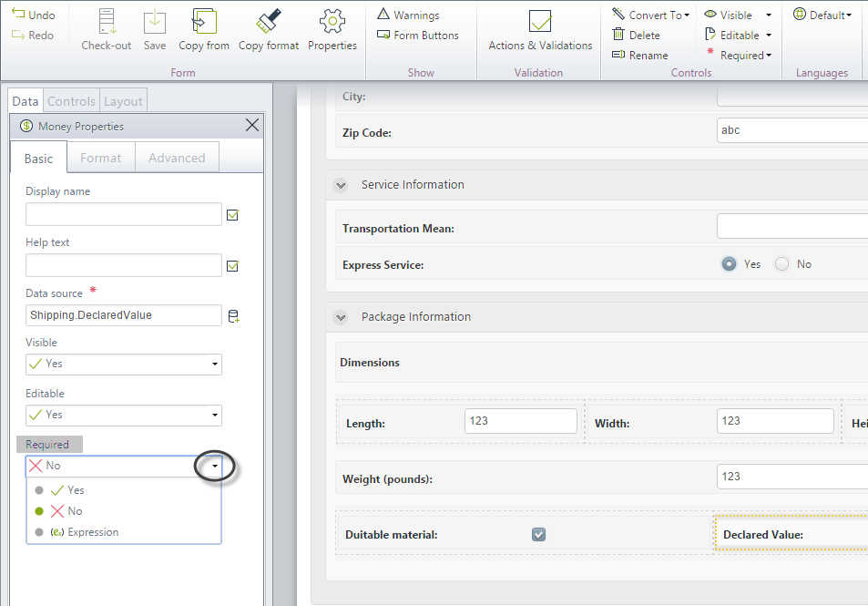Click the Dimensions label
Viewport: 868px width, 606px height.
pyautogui.click(x=369, y=363)
